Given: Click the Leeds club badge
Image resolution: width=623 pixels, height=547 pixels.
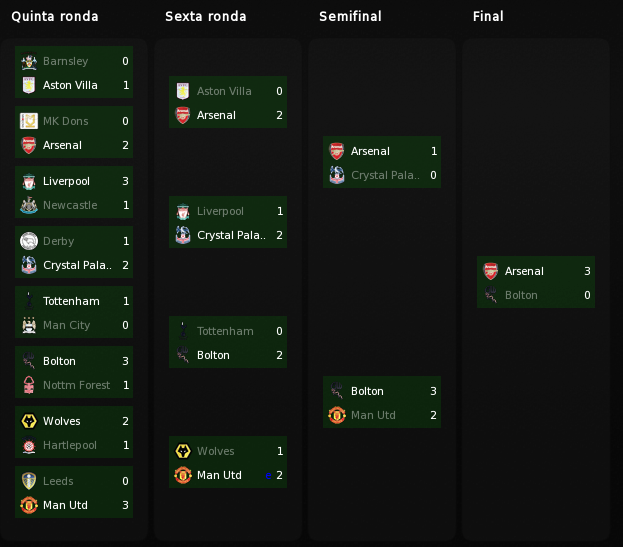Looking at the screenshot, I should 29,481.
